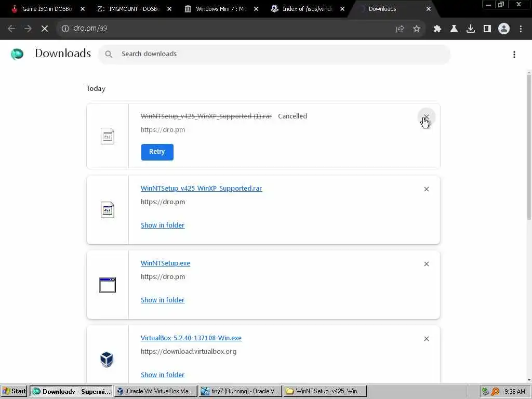
Task: Close the IMGMOUNT tab
Action: click(169, 9)
